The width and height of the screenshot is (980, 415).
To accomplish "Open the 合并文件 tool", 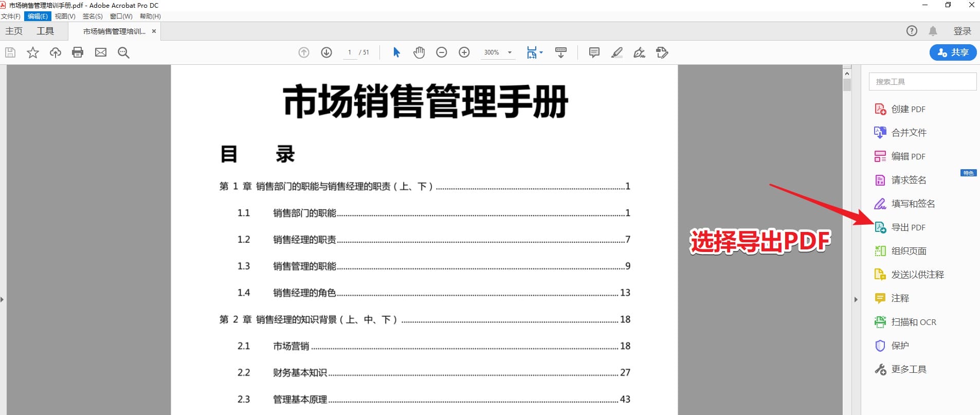I will click(900, 133).
